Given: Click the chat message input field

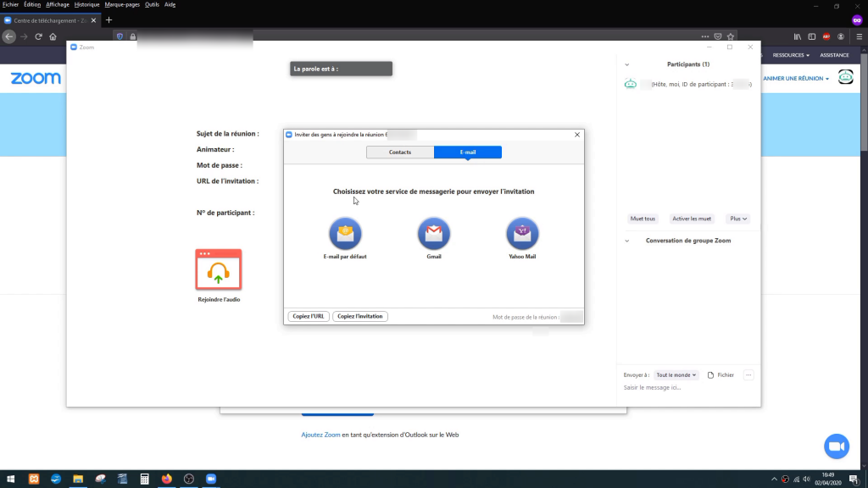Looking at the screenshot, I should [x=688, y=388].
